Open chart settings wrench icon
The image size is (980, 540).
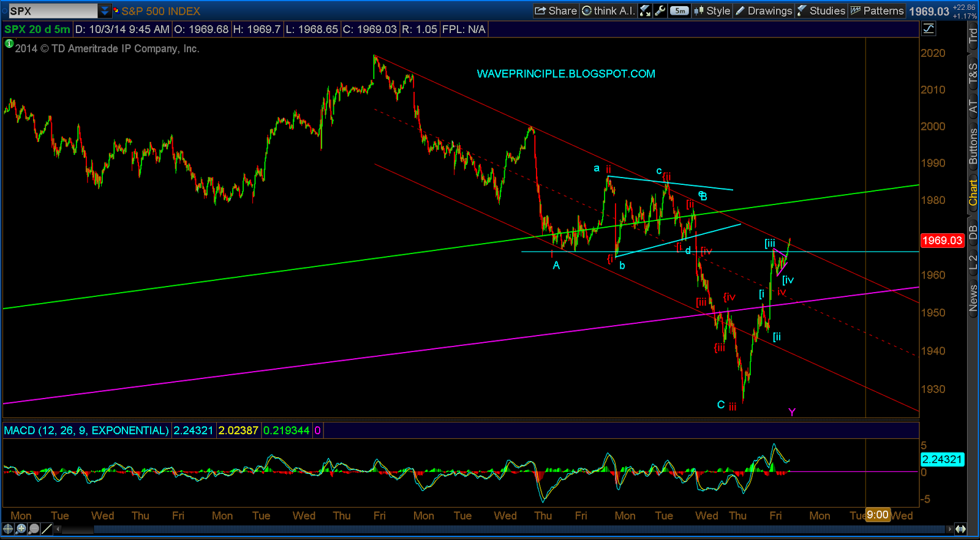[x=660, y=10]
